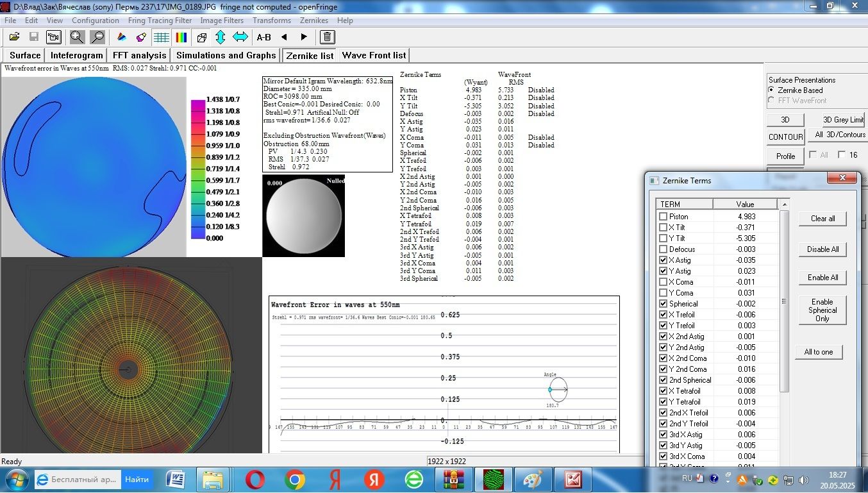Click the zoom out magnifier icon
Viewport: 868px width, 493px height.
tap(97, 37)
